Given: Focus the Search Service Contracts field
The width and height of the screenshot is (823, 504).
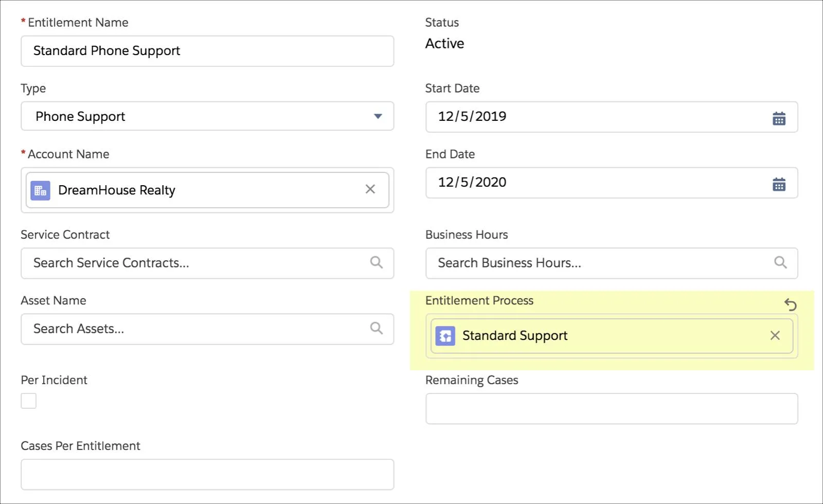Looking at the screenshot, I should pyautogui.click(x=207, y=263).
